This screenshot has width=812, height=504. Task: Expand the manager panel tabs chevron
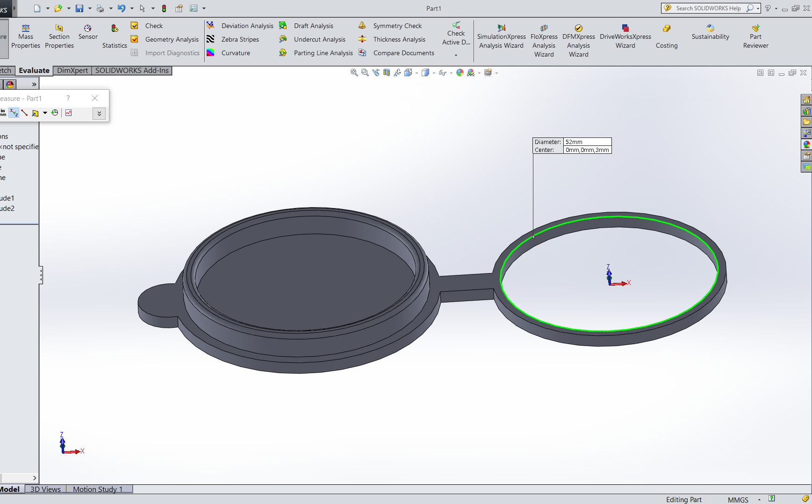pyautogui.click(x=34, y=84)
